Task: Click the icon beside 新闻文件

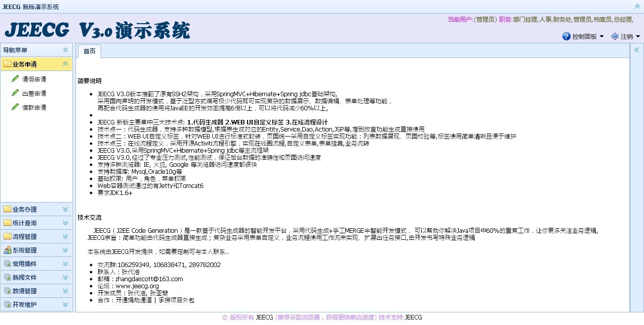Action: pyautogui.click(x=7, y=277)
